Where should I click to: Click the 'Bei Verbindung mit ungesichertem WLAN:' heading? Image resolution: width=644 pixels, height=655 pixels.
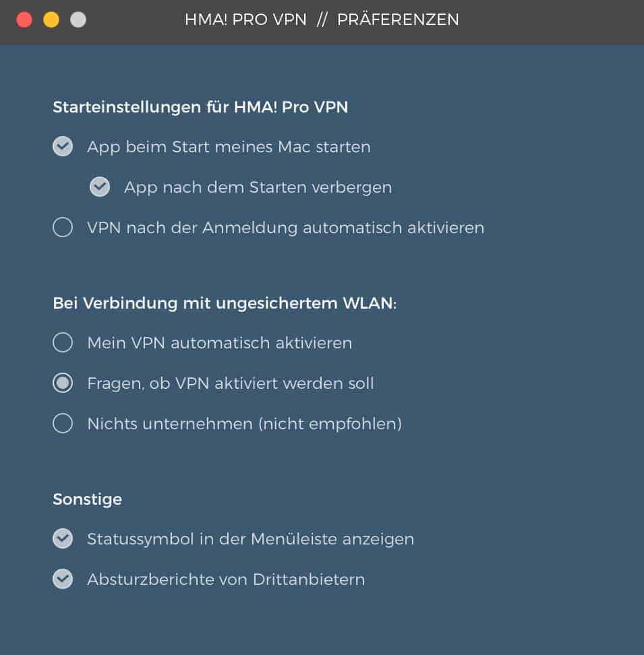pyautogui.click(x=225, y=303)
